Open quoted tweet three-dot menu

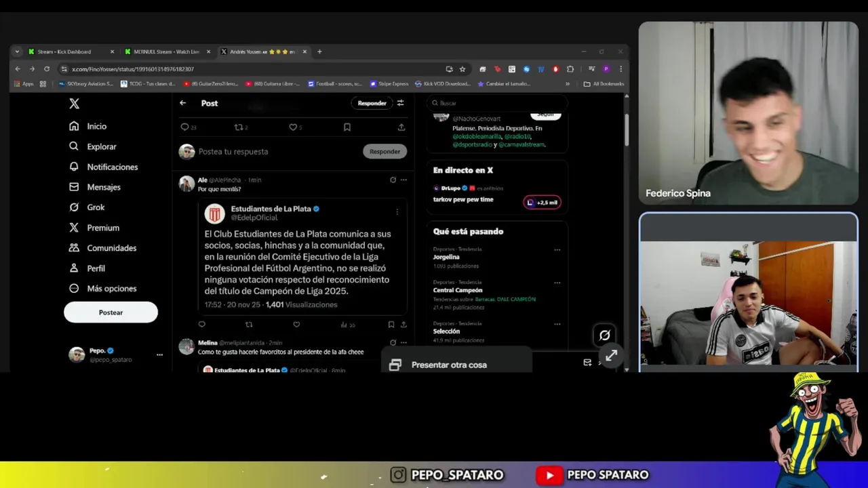click(397, 213)
